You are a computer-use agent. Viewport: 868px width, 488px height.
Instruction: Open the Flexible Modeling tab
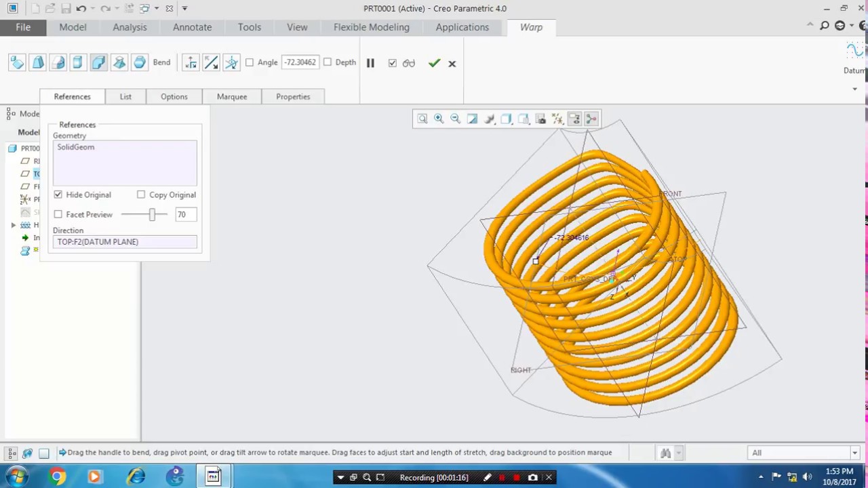point(372,27)
